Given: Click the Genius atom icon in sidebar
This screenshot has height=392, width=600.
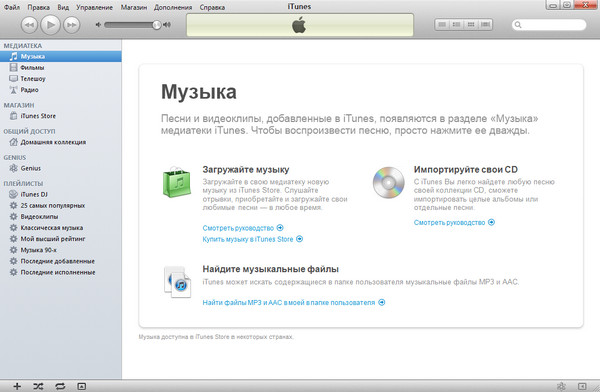Looking at the screenshot, I should [13, 168].
